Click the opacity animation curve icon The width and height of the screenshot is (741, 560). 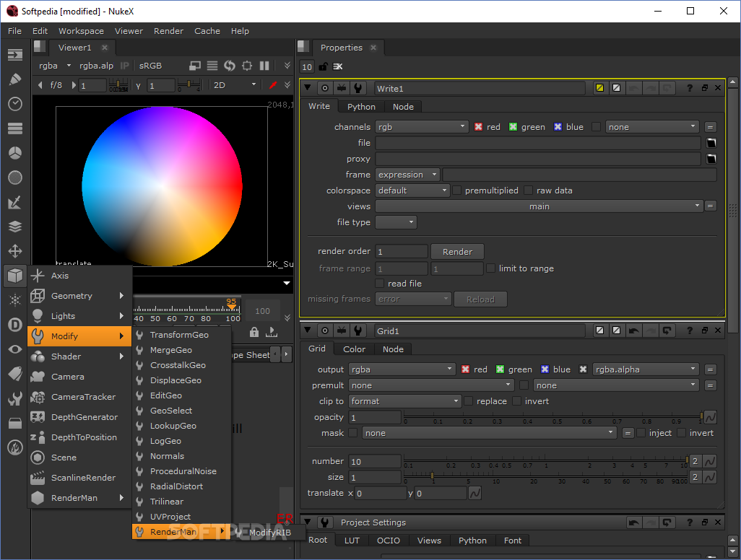(710, 417)
